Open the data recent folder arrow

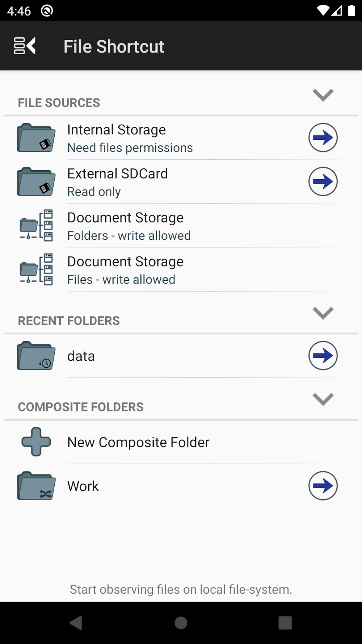pyautogui.click(x=323, y=356)
